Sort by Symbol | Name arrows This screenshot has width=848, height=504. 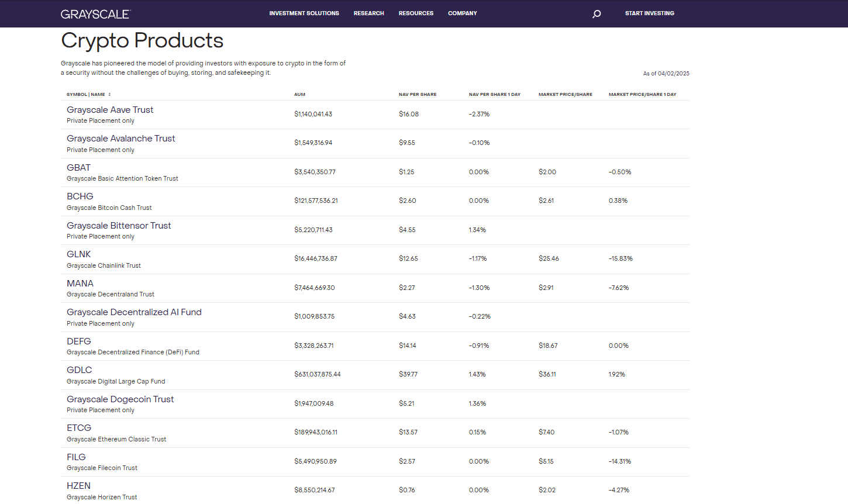[x=109, y=94]
